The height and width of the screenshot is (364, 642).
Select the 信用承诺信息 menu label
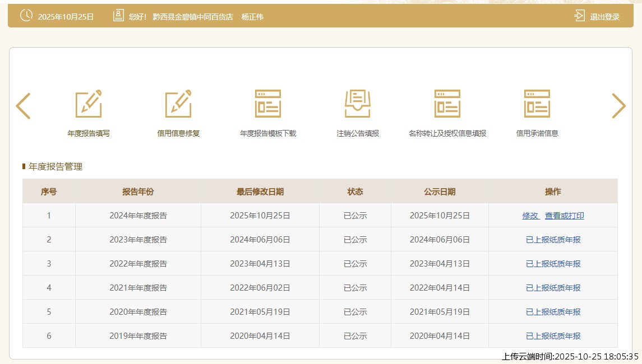point(537,133)
